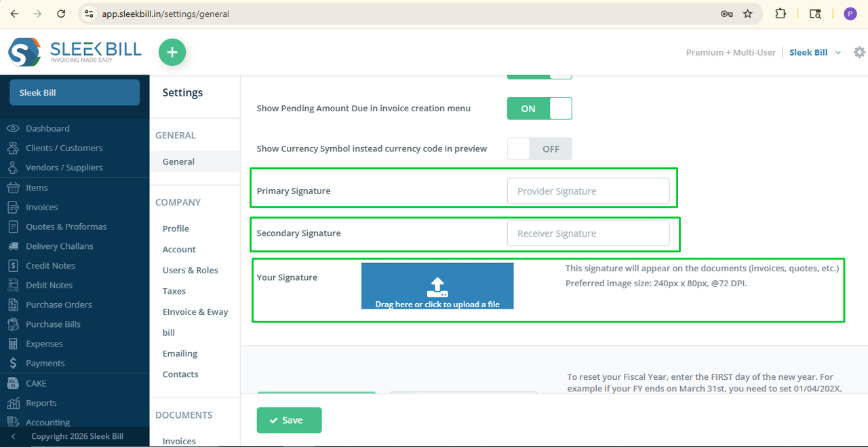The image size is (868, 447).
Task: Open the saved passwords key icon
Action: [x=726, y=14]
